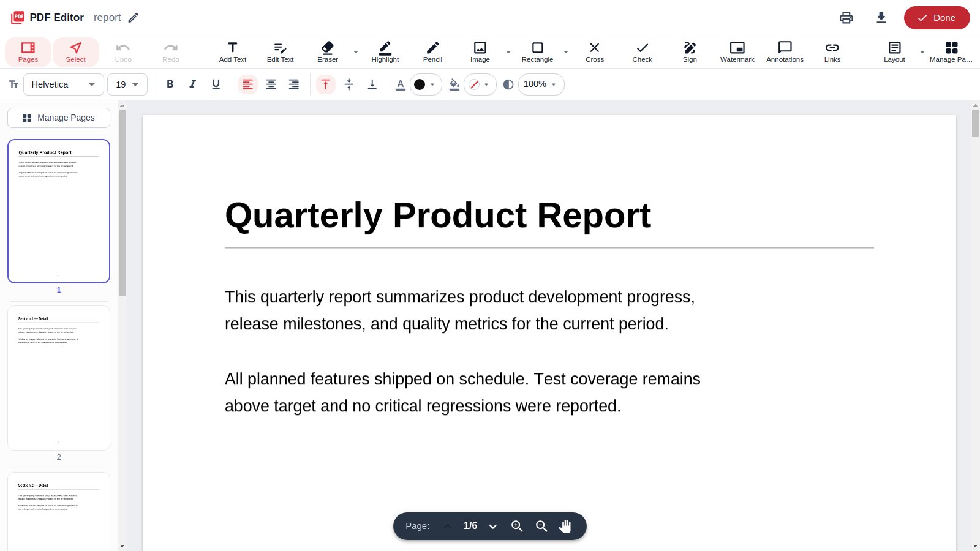The width and height of the screenshot is (980, 551).
Task: Choose the Edit Text tool
Action: point(280,52)
